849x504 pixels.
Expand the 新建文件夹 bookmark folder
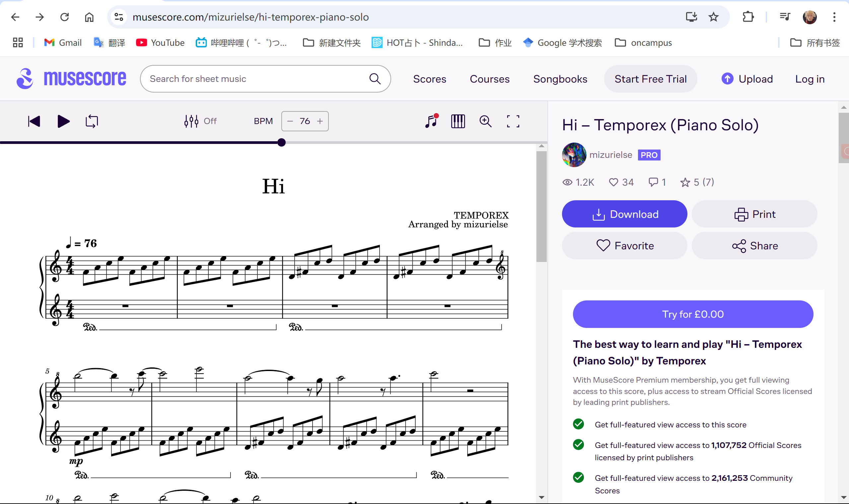(331, 42)
